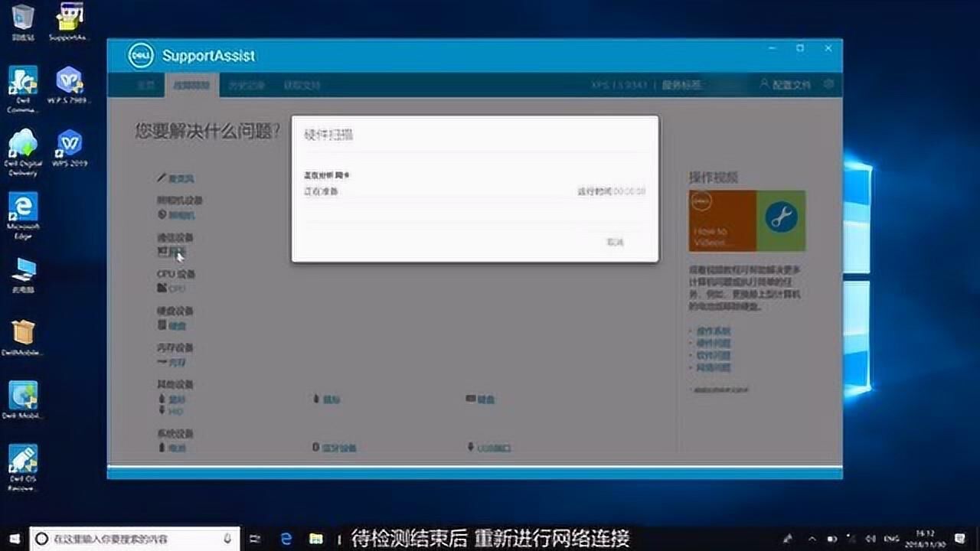Click the camera device icon

click(x=162, y=215)
